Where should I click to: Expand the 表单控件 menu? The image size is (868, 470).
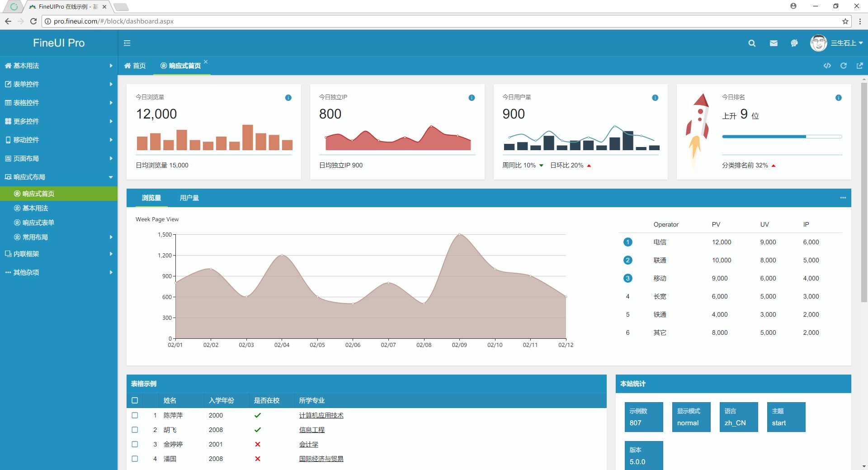[x=59, y=84]
